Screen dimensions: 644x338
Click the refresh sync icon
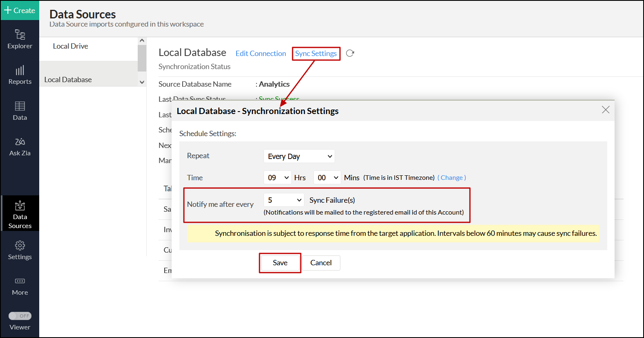(x=350, y=54)
